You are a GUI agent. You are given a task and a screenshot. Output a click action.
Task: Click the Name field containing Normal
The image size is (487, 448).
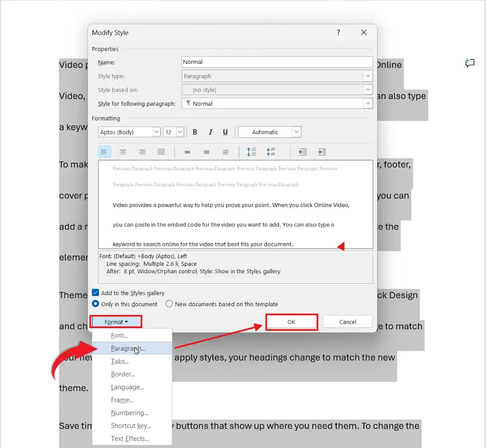point(277,62)
